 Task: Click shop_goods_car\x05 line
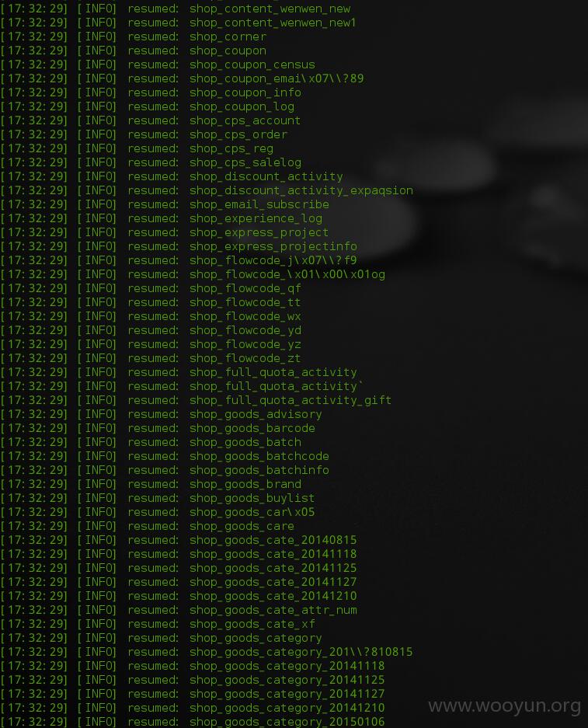click(x=252, y=512)
